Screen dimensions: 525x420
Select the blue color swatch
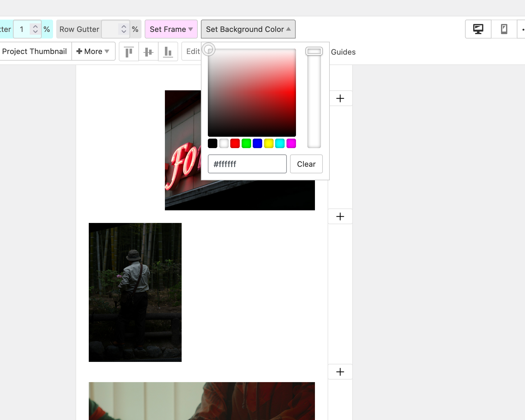click(x=257, y=143)
